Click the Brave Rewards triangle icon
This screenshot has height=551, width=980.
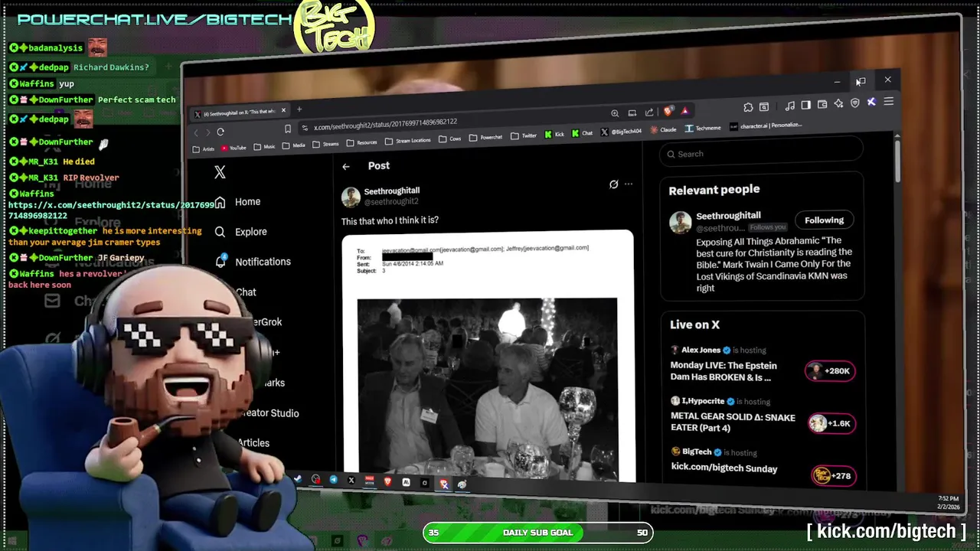click(x=684, y=110)
